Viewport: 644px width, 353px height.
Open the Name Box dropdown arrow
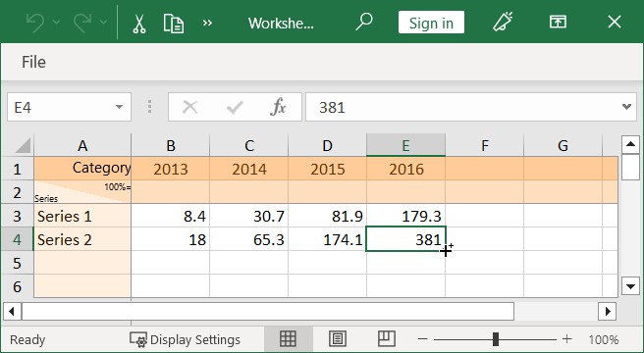coord(119,107)
